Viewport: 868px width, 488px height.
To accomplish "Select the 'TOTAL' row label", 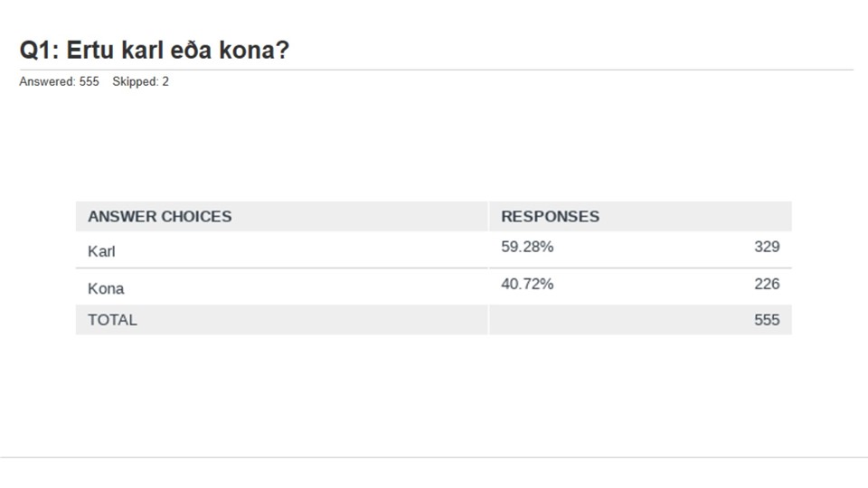I will [112, 320].
